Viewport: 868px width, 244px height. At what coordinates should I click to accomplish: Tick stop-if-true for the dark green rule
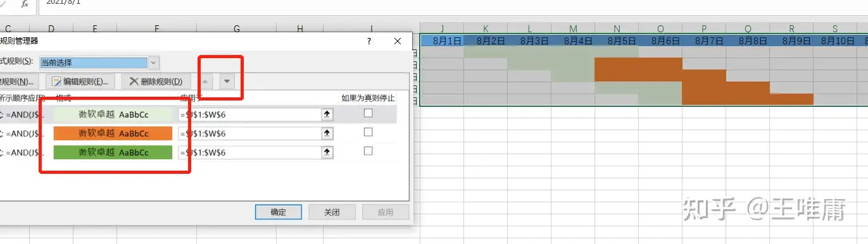[x=368, y=151]
